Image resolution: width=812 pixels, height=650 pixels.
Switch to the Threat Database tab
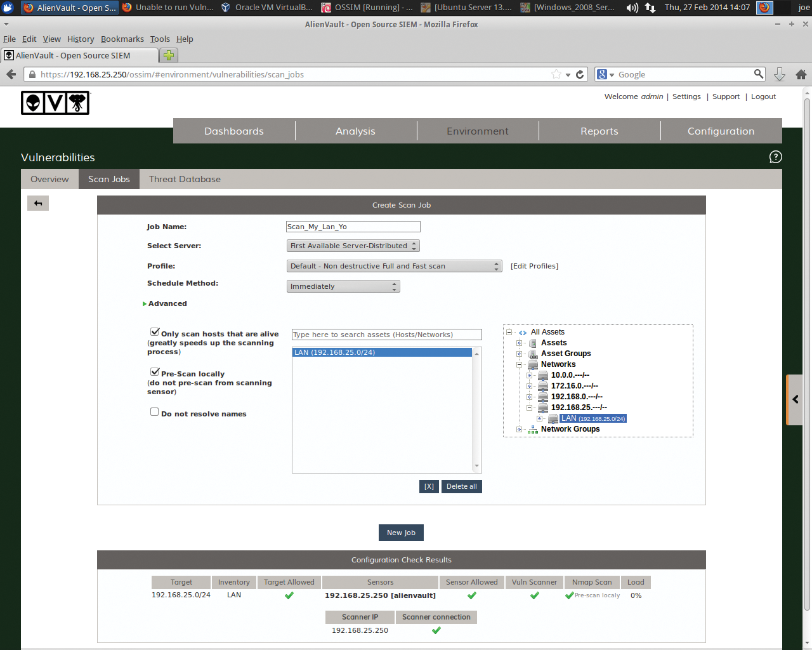click(185, 179)
